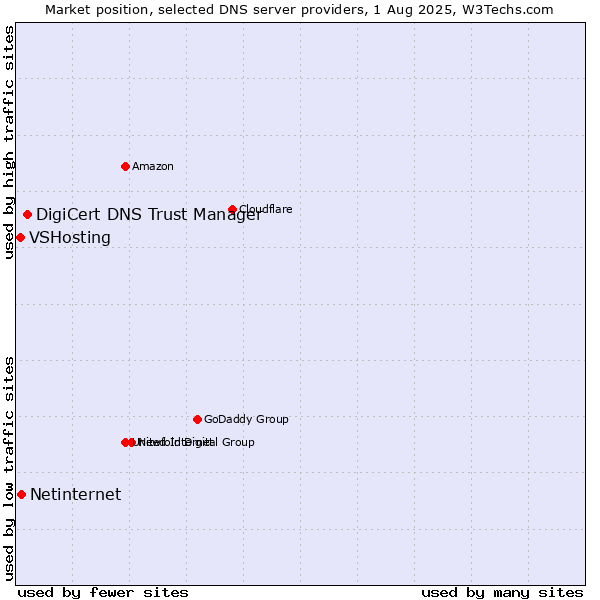Select the DigiCert DNS Trust Manager point
This screenshot has height=600, width=600.
[x=27, y=215]
